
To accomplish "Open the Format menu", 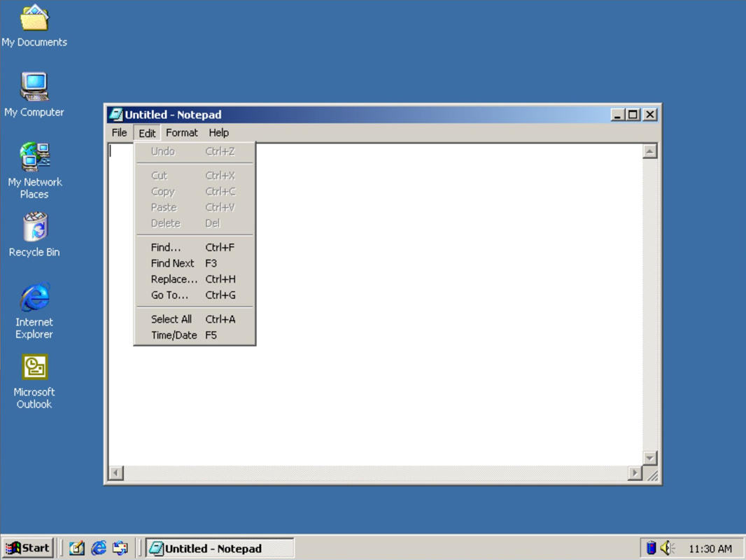I will [x=182, y=133].
